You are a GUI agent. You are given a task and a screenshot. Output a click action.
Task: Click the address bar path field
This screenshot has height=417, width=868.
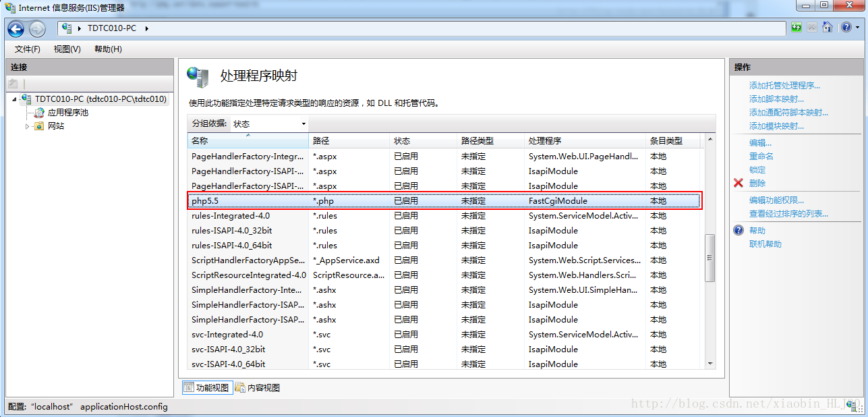tap(422, 28)
